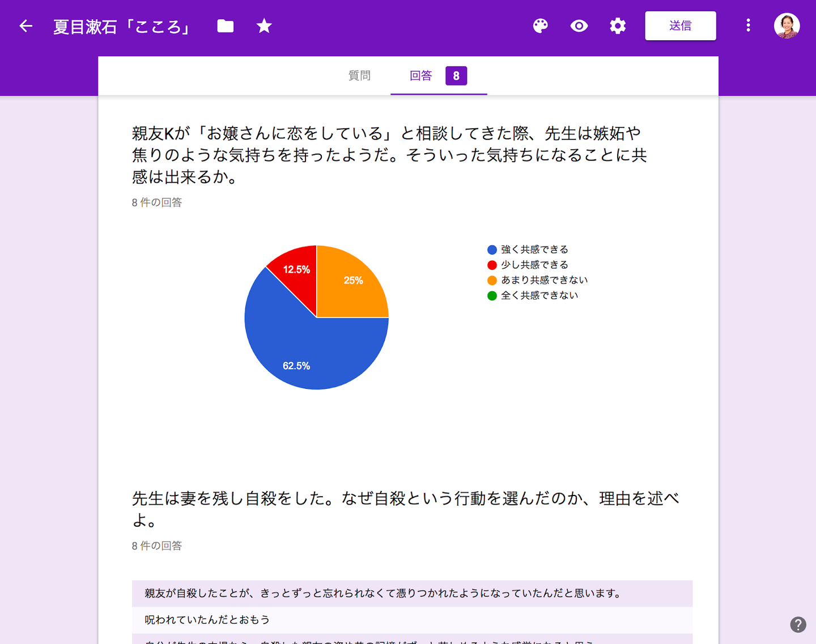Go back using the left arrow icon

[x=26, y=26]
